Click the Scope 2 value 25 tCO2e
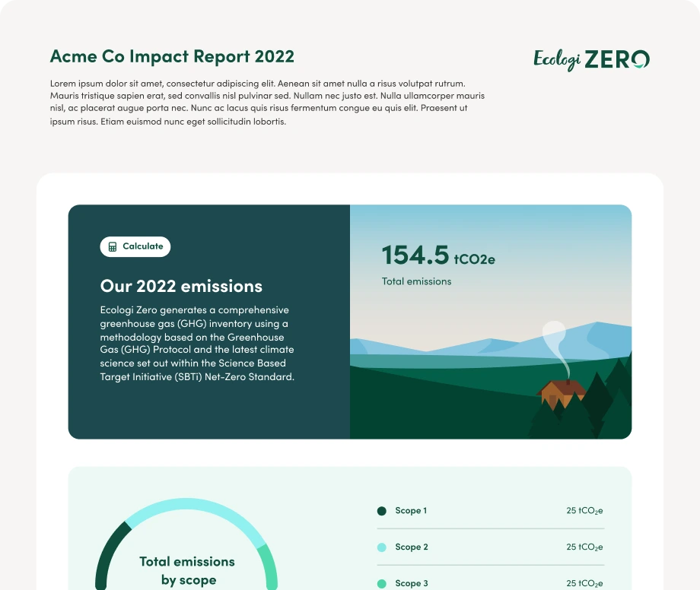Screen dimensions: 700x590 (x=584, y=547)
